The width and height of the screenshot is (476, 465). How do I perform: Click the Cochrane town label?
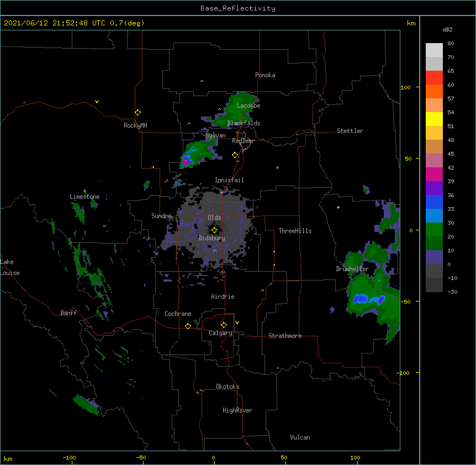pos(178,314)
